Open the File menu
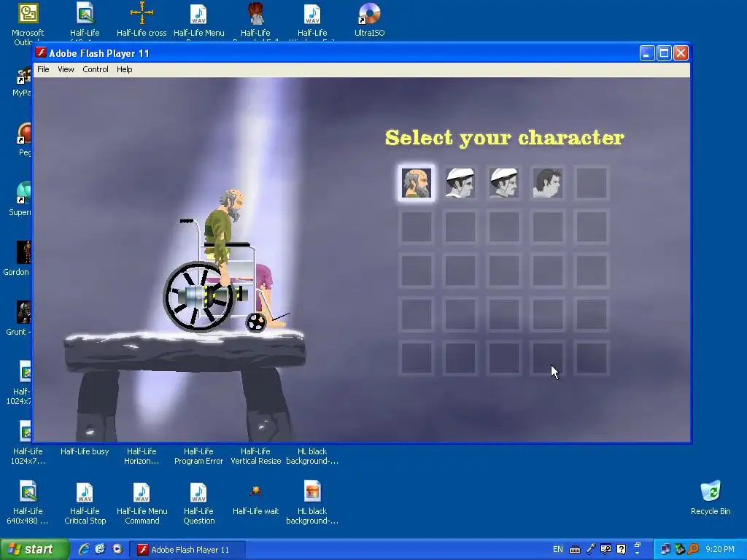 pos(43,69)
